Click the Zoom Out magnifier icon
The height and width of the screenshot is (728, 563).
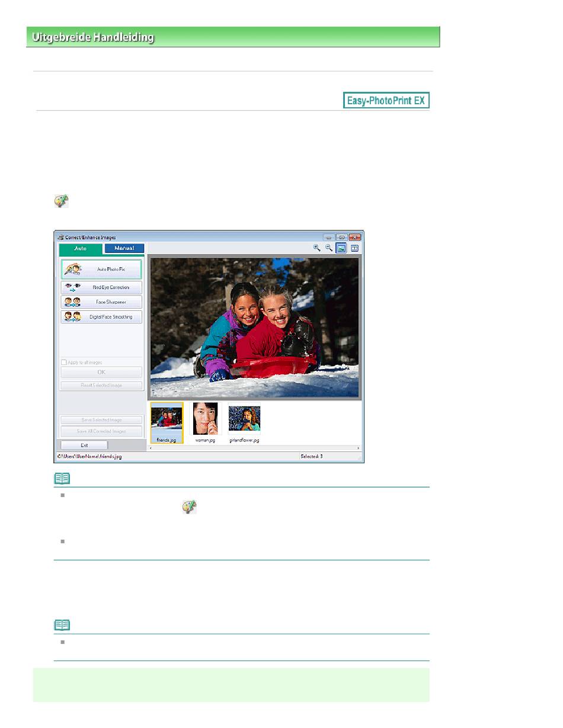click(329, 249)
